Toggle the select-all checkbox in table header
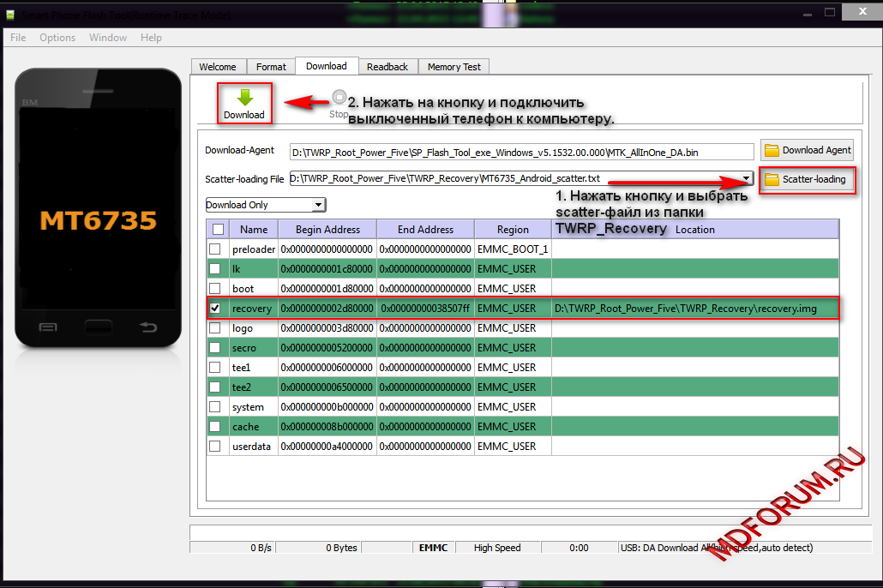This screenshot has height=588, width=883. [218, 229]
